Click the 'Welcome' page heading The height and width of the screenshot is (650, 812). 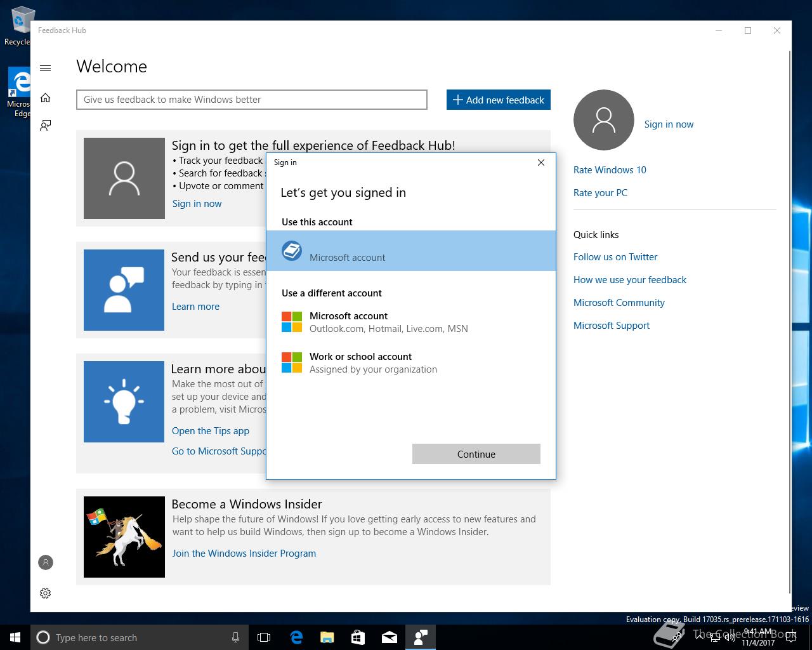tap(112, 67)
